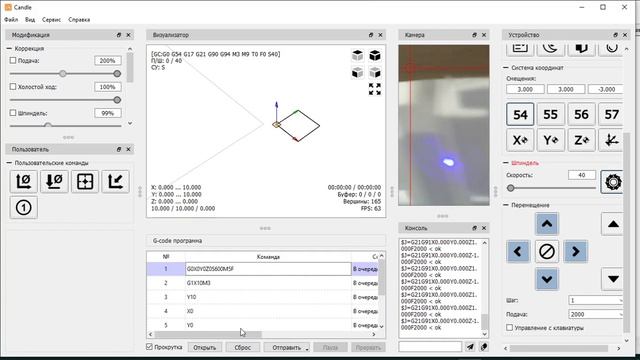Collapse the Перемещение section
This screenshot has height=360, width=640.
click(506, 205)
